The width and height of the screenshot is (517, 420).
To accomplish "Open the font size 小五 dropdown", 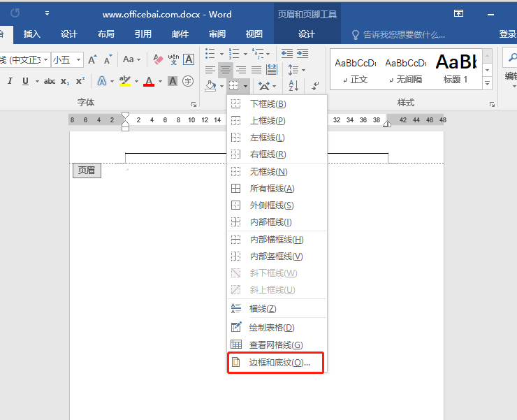I will point(79,59).
